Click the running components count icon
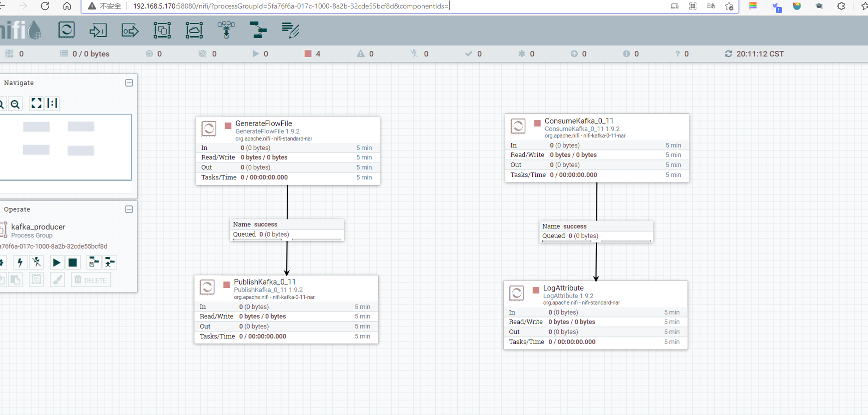 click(256, 53)
